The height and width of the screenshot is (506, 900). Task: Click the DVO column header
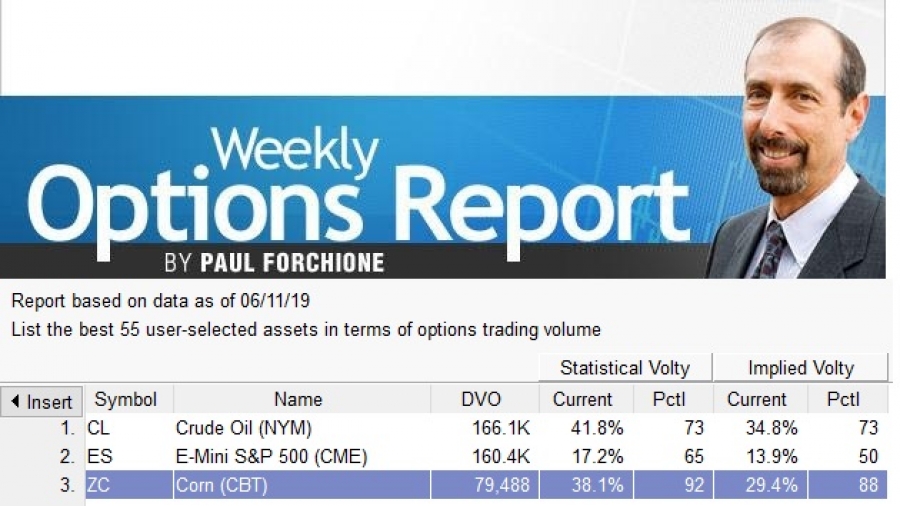(x=484, y=399)
